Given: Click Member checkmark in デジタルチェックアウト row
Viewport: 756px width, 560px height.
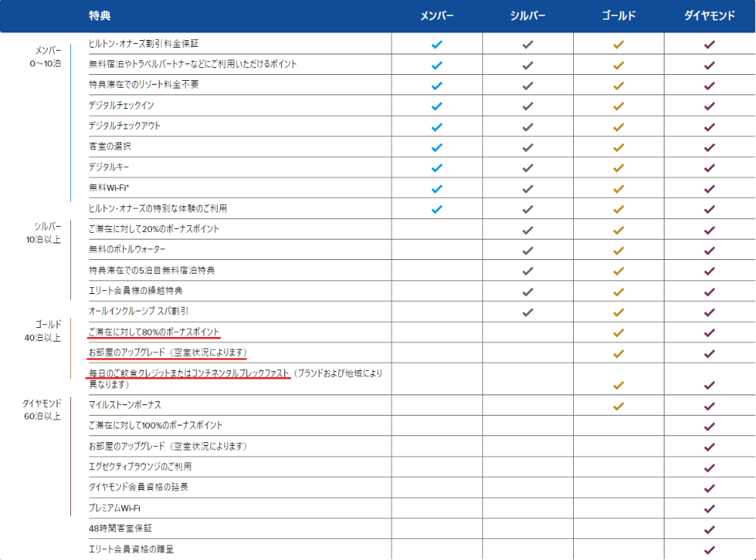Looking at the screenshot, I should (x=437, y=127).
